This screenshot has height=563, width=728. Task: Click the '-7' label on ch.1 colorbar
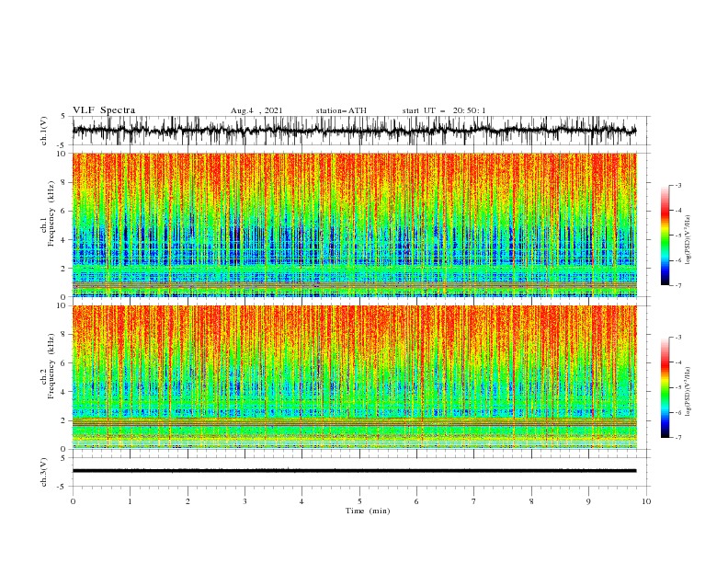[x=677, y=285]
